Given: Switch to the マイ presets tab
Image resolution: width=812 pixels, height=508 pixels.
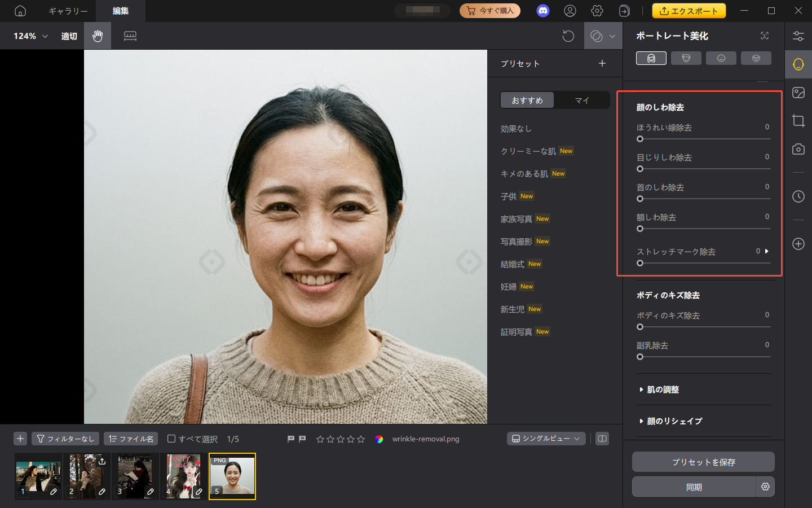Looking at the screenshot, I should coord(581,100).
